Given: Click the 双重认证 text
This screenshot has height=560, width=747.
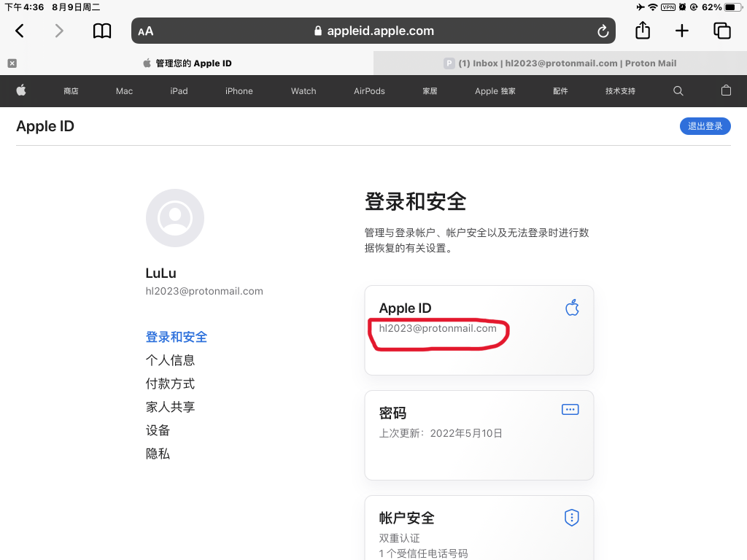Looking at the screenshot, I should click(399, 538).
